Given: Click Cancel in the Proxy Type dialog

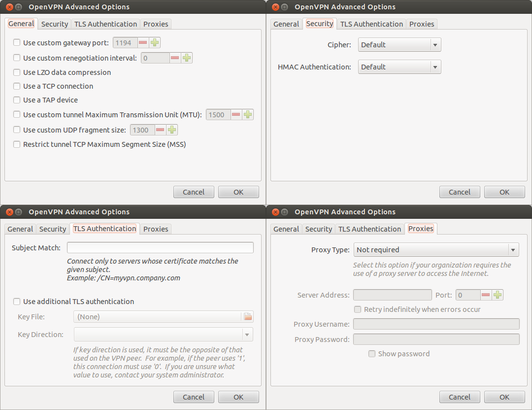Looking at the screenshot, I should click(460, 397).
